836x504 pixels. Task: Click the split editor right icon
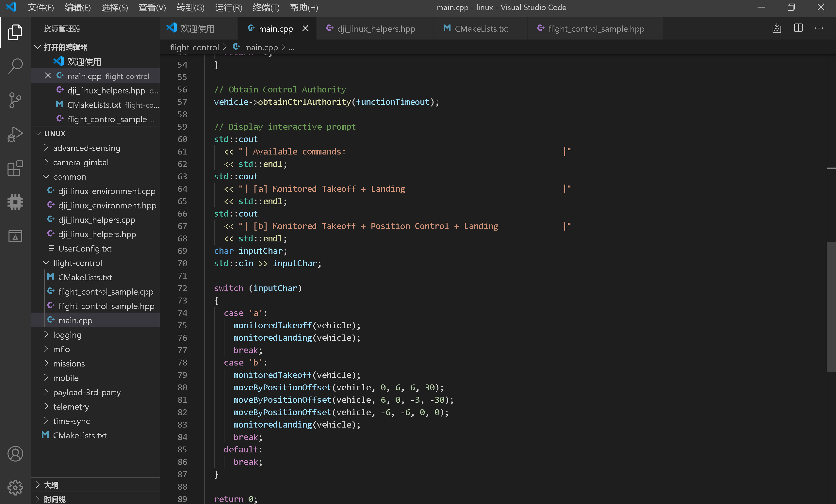pyautogui.click(x=798, y=28)
